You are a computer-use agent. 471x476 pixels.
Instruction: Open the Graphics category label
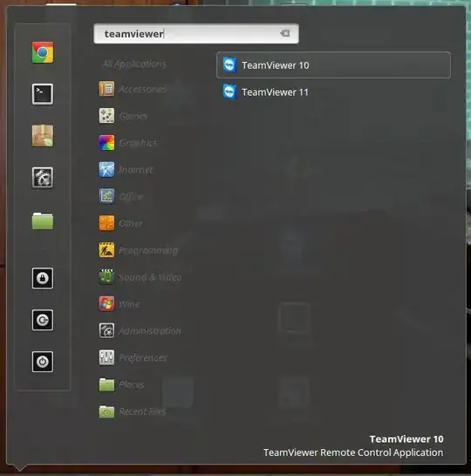point(138,143)
